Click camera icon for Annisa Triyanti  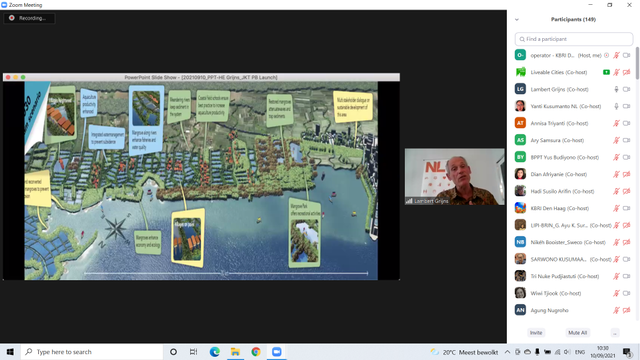(627, 123)
